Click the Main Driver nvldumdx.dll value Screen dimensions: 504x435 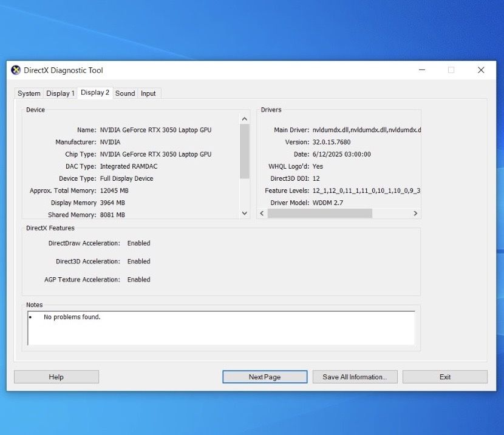coord(366,130)
